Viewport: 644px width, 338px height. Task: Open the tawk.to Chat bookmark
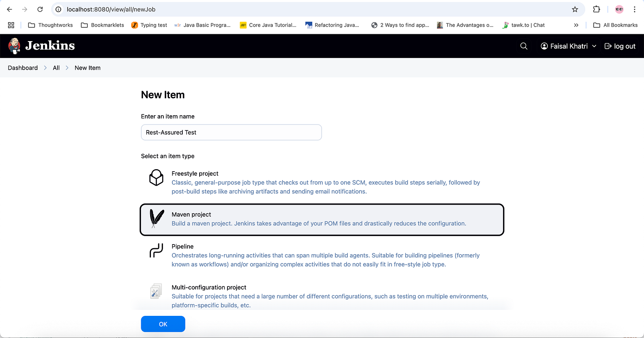(x=523, y=25)
